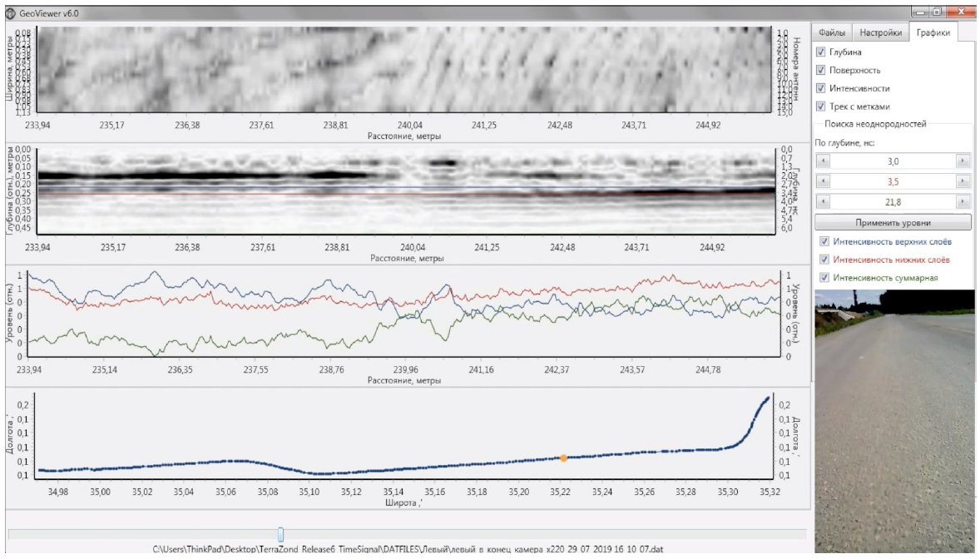Click the GeoViewer app icon in title bar

click(x=10, y=12)
